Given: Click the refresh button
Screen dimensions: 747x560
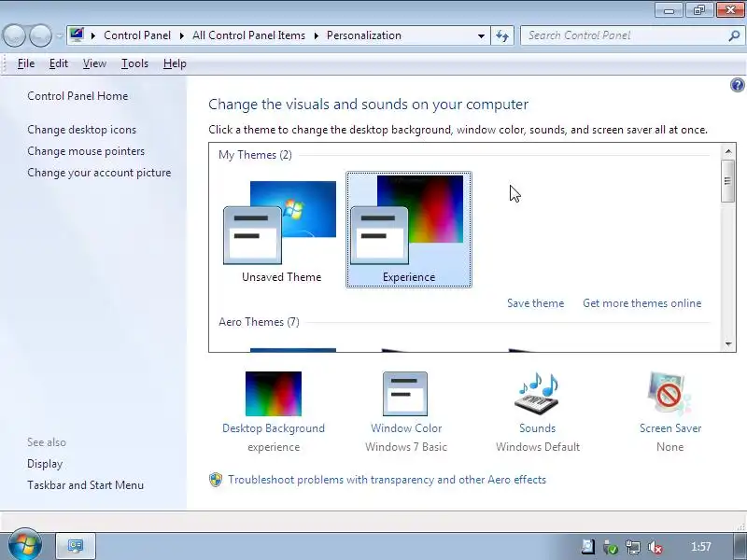Looking at the screenshot, I should (502, 35).
